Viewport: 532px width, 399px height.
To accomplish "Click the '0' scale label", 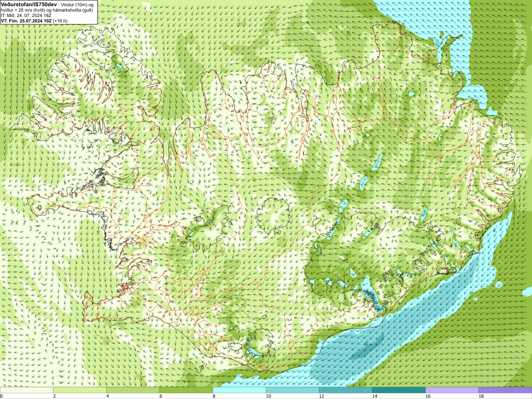I will click(1, 397).
